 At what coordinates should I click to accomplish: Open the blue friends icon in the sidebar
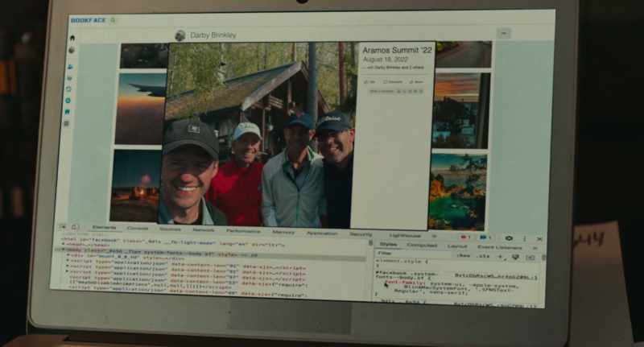(70, 67)
